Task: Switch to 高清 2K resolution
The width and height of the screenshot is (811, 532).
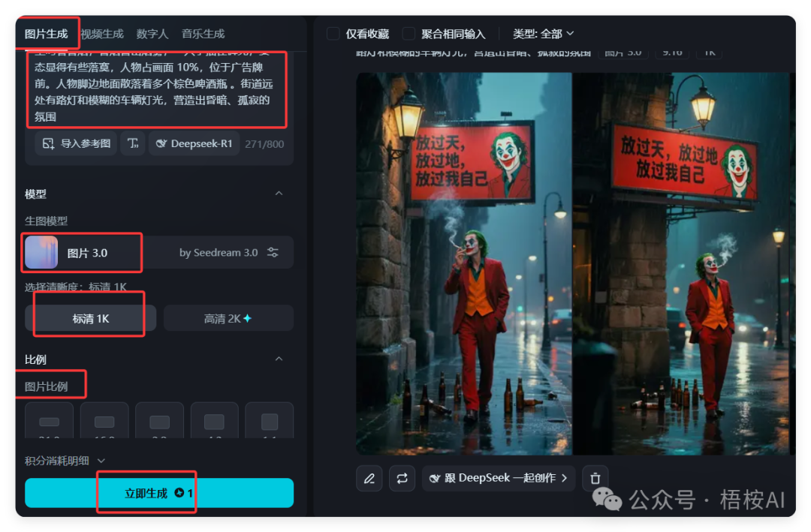Action: 228,318
